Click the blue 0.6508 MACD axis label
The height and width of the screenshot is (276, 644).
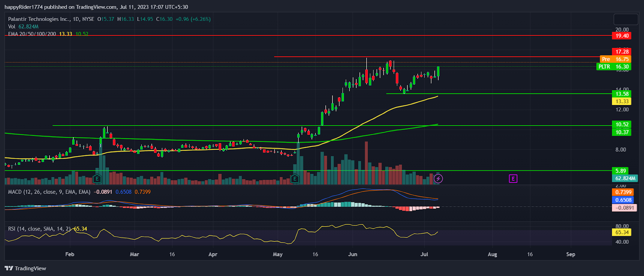[623, 200]
